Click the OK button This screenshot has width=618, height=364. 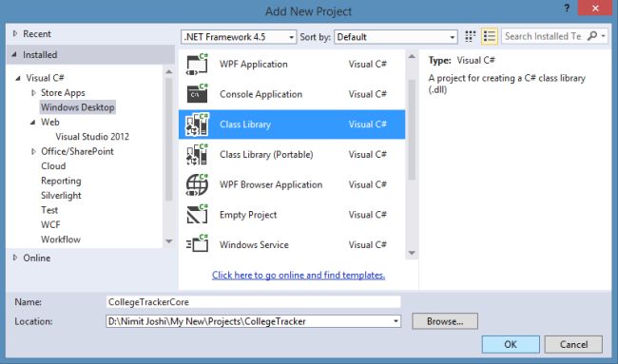[511, 344]
